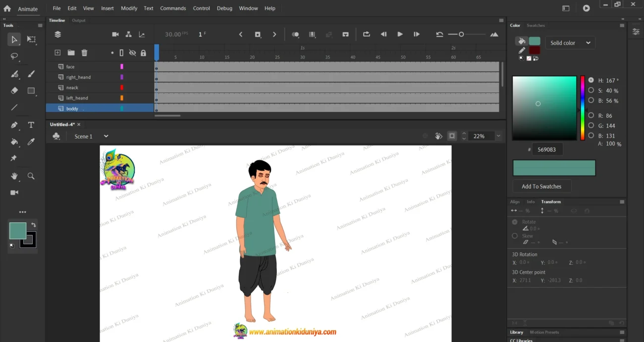Expand the stage zoom percentage dropdown
The image size is (644, 342).
498,136
